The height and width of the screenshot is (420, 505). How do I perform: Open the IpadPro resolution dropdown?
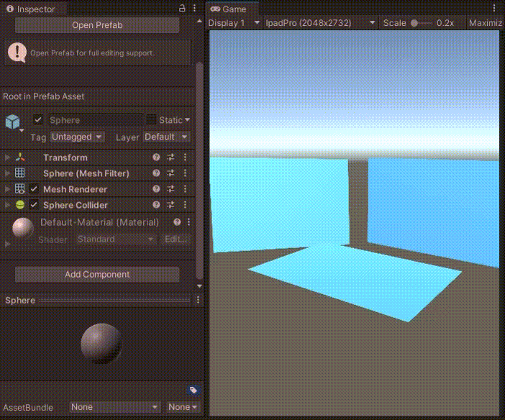[x=320, y=23]
